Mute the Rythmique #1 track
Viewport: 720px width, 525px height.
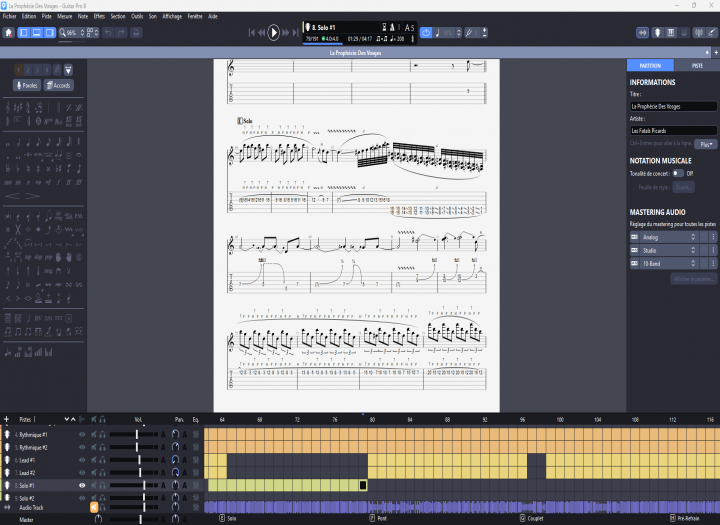point(93,435)
